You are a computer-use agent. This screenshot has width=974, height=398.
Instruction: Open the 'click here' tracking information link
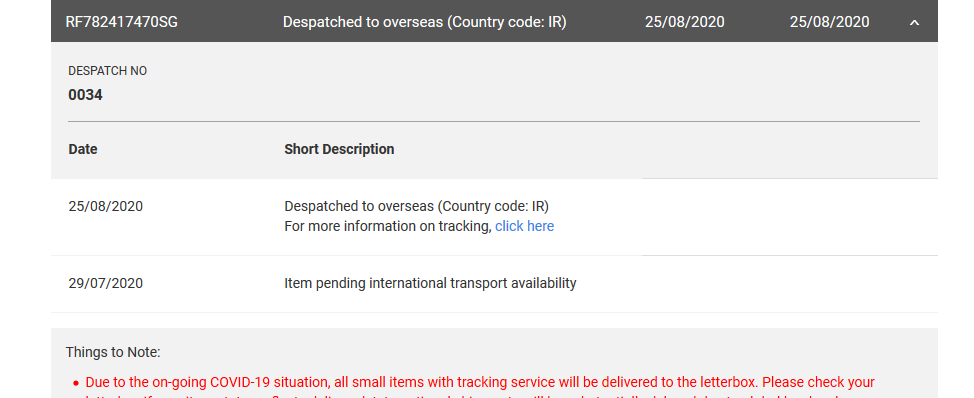pyautogui.click(x=524, y=226)
